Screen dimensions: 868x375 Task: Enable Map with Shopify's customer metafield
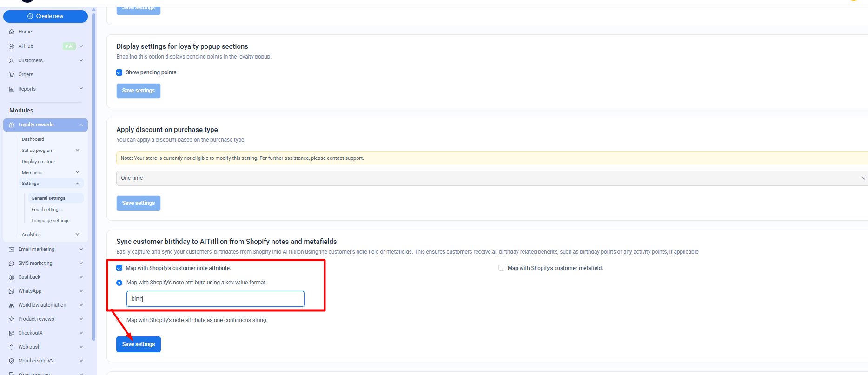pos(501,268)
